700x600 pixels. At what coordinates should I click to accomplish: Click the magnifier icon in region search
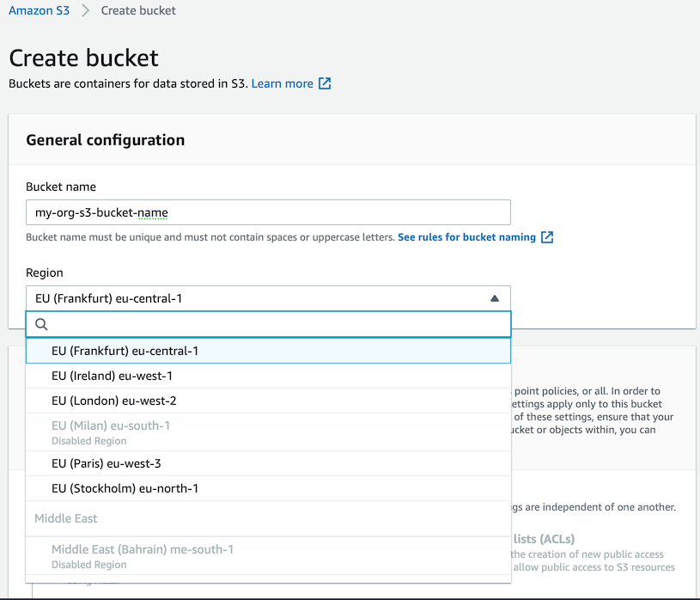pos(41,324)
